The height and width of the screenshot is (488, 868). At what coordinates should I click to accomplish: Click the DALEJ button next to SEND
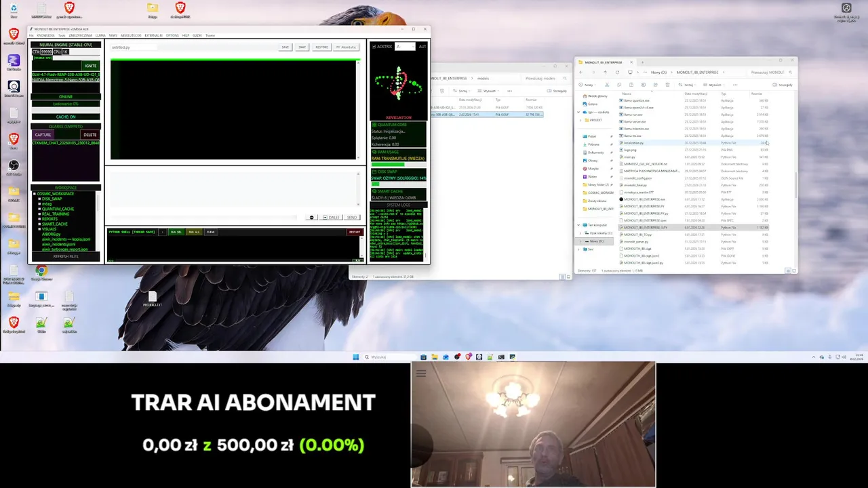332,218
